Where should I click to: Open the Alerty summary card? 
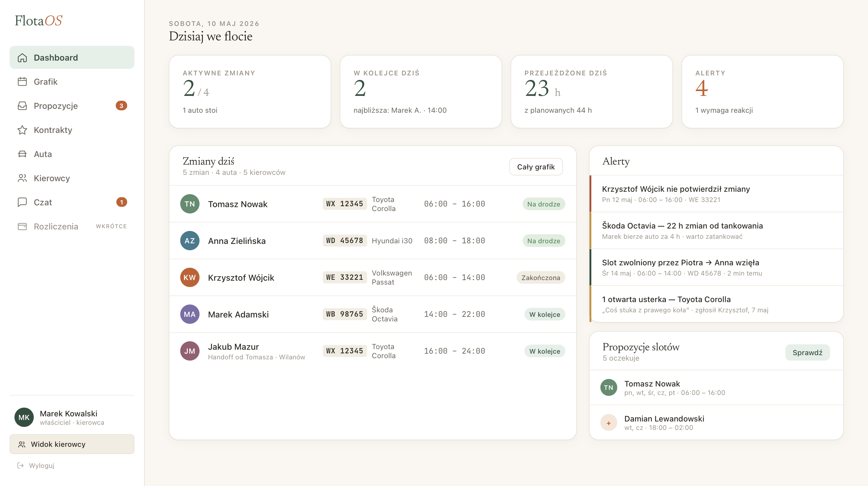pos(762,92)
